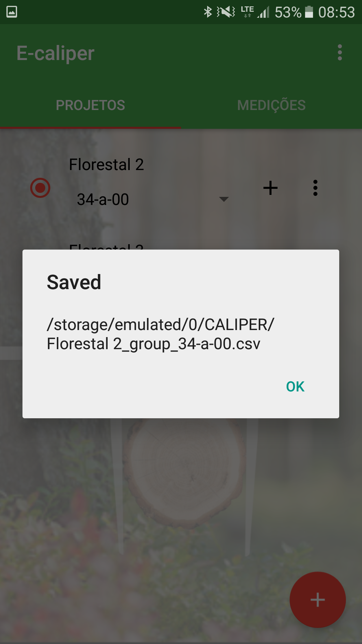Tap the Bluetooth status icon
Screen dimensions: 362x644
point(208,12)
